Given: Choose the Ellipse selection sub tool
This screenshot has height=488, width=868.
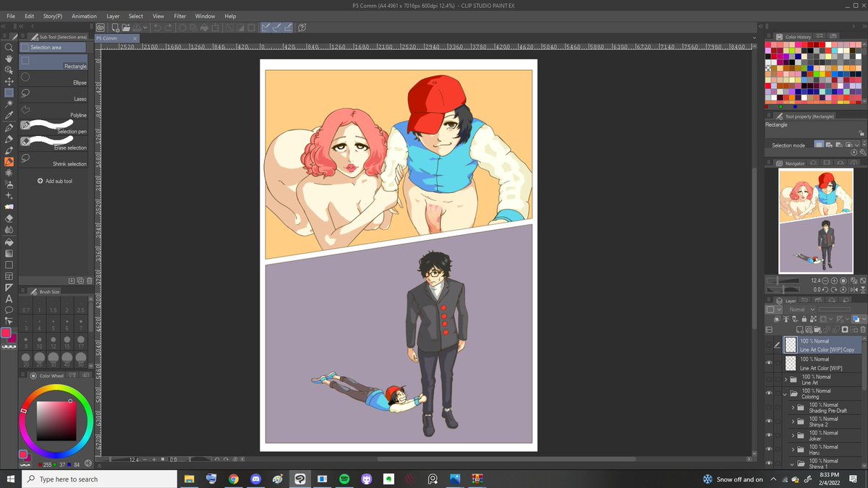Looking at the screenshot, I should tap(54, 77).
